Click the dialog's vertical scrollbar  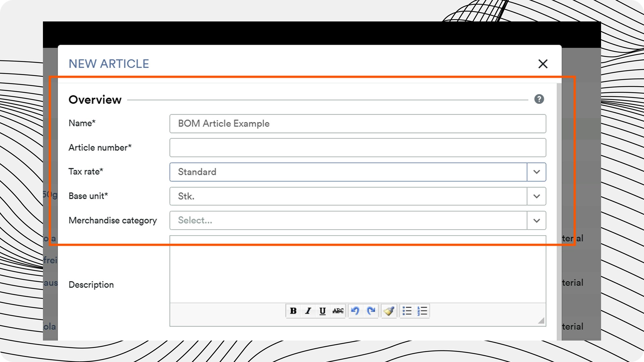[x=559, y=211]
